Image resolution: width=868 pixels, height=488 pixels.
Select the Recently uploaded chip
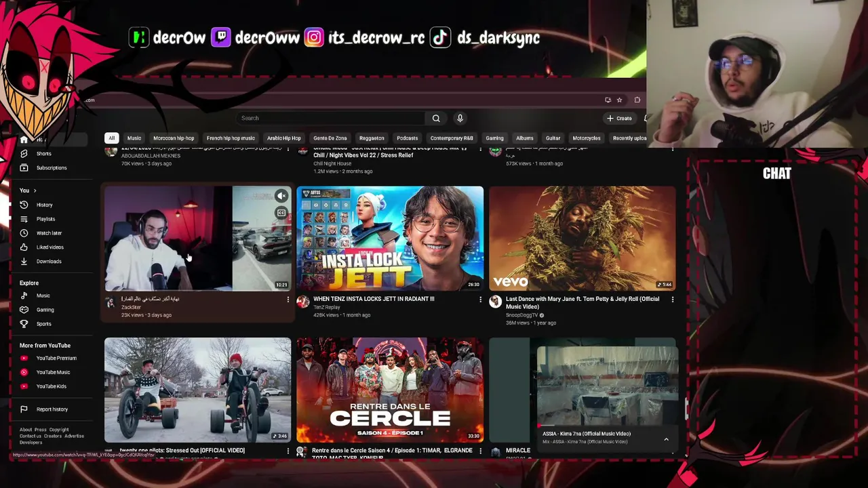pyautogui.click(x=629, y=138)
